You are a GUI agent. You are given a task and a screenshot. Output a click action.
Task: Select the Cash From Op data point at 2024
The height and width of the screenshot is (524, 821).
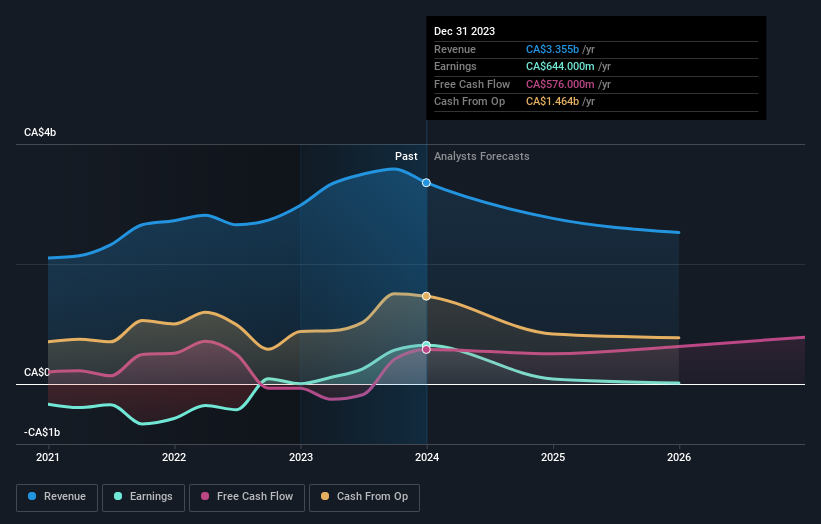[x=426, y=296]
